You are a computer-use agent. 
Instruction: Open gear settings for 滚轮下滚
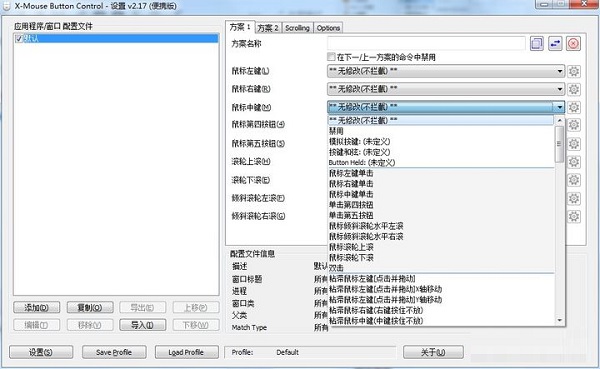(x=574, y=180)
